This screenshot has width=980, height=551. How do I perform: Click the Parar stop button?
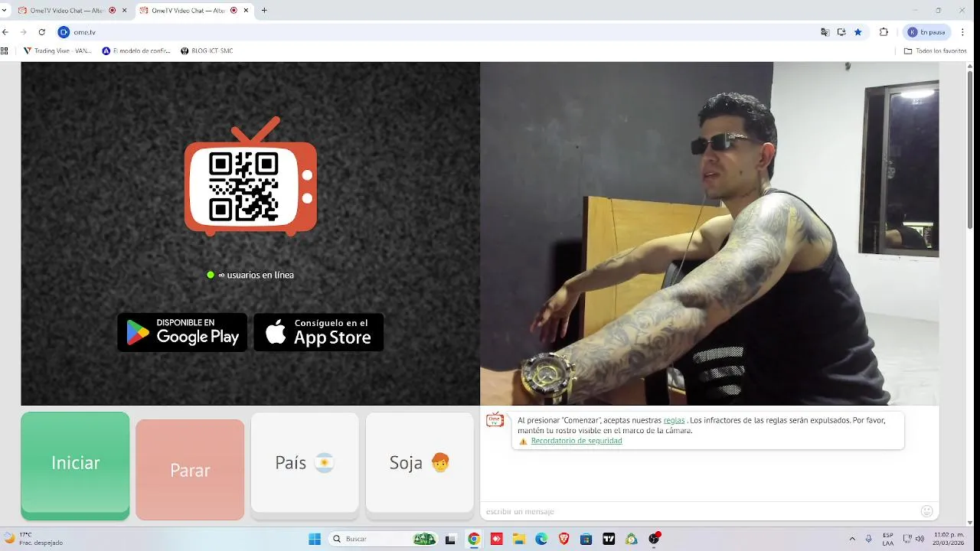(x=190, y=470)
